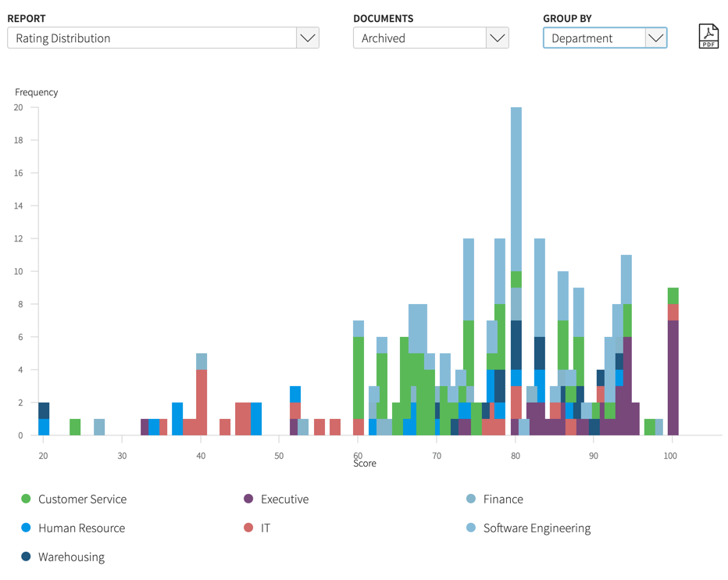Image resolution: width=728 pixels, height=580 pixels.
Task: Hide the Warehousing series via its legend entry
Action: click(70, 557)
